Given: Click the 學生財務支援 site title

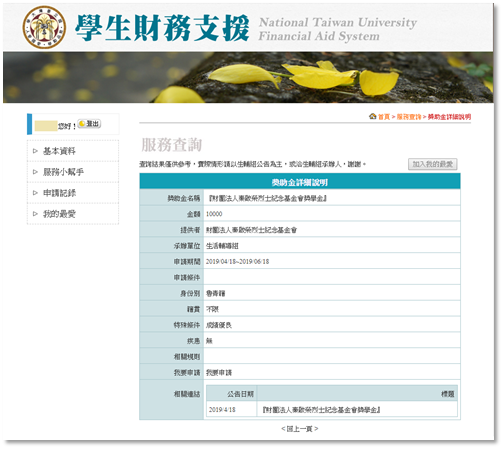Looking at the screenshot, I should 162,28.
